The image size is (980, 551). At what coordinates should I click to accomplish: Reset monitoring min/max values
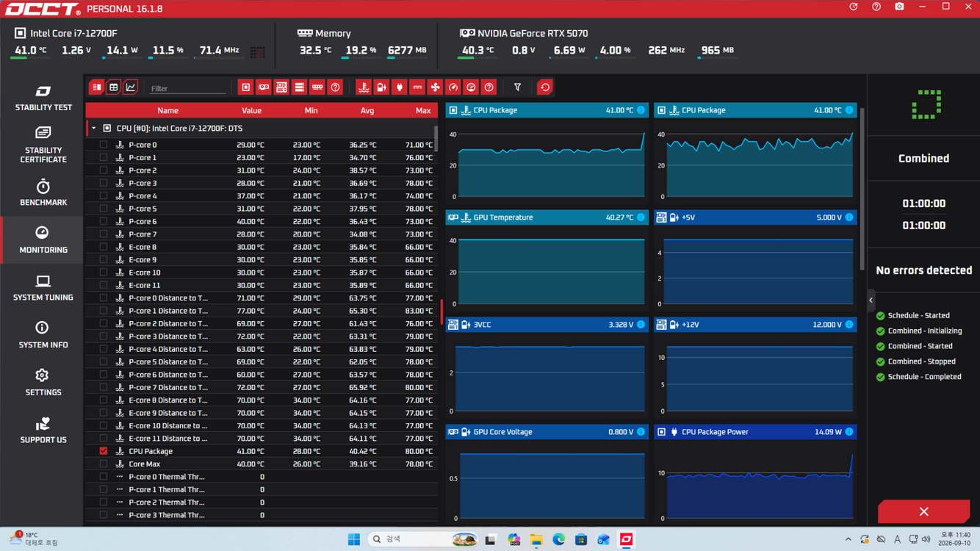tap(545, 87)
